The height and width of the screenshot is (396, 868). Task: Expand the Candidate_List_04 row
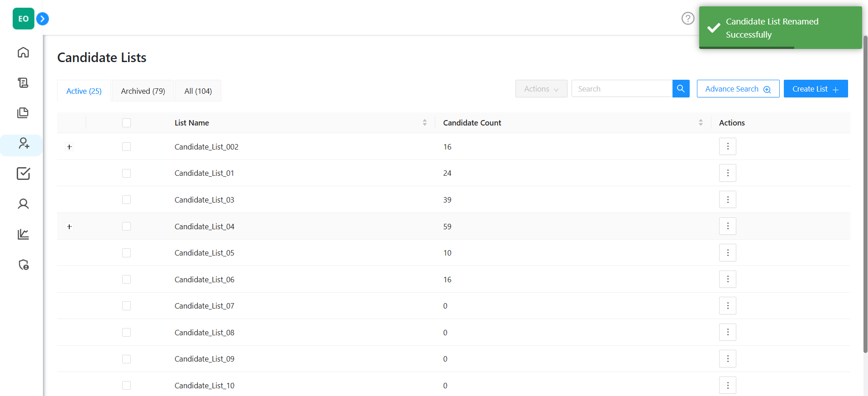69,227
